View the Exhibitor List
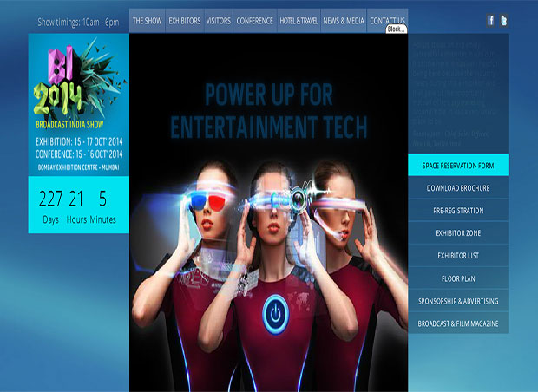The image size is (538, 392). tap(458, 256)
